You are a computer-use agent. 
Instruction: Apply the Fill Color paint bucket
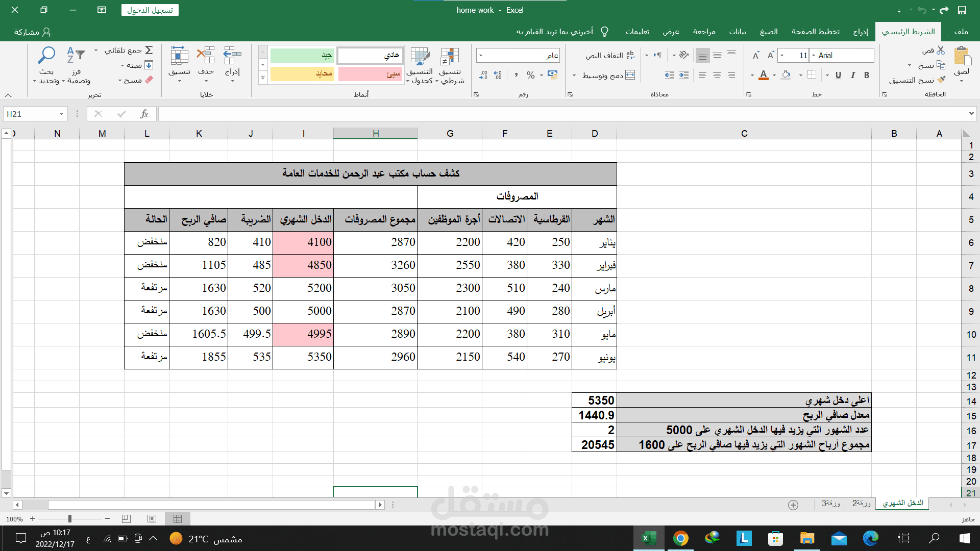786,75
